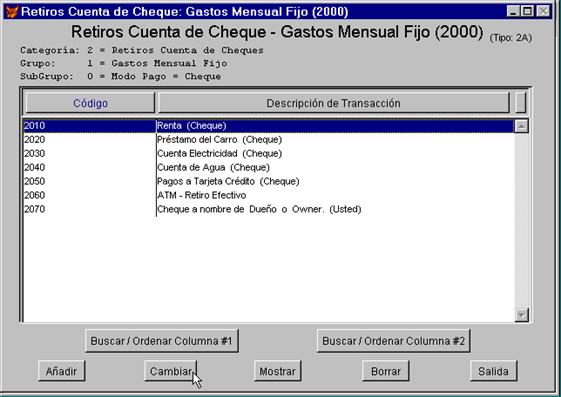Screen dimensions: 561x397
Task: Click the Grupo: Gastos Mensual Fijo line
Action: click(x=123, y=63)
